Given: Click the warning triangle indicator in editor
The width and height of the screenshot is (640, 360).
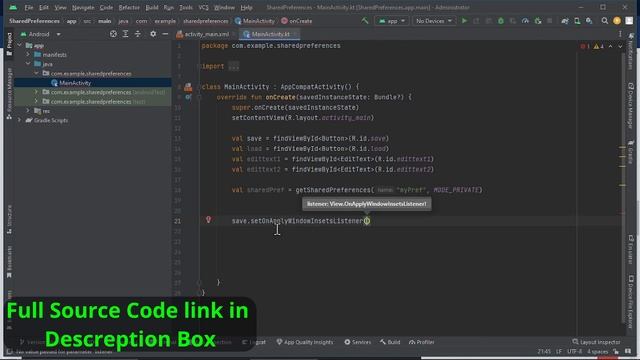Looking at the screenshot, I should pyautogui.click(x=598, y=47).
